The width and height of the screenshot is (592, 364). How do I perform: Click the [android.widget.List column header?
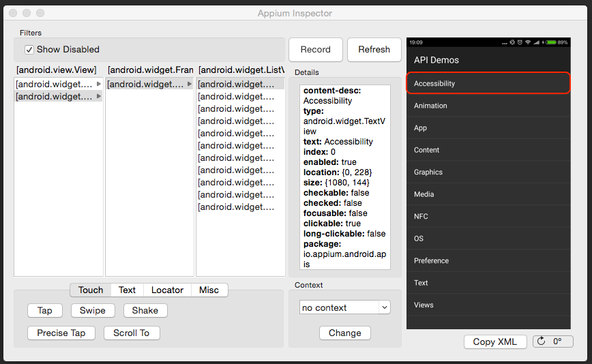241,70
